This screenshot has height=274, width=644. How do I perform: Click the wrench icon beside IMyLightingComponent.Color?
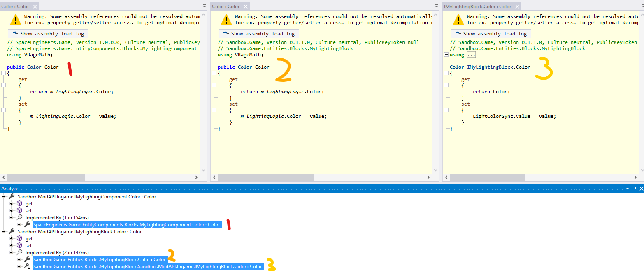point(12,197)
